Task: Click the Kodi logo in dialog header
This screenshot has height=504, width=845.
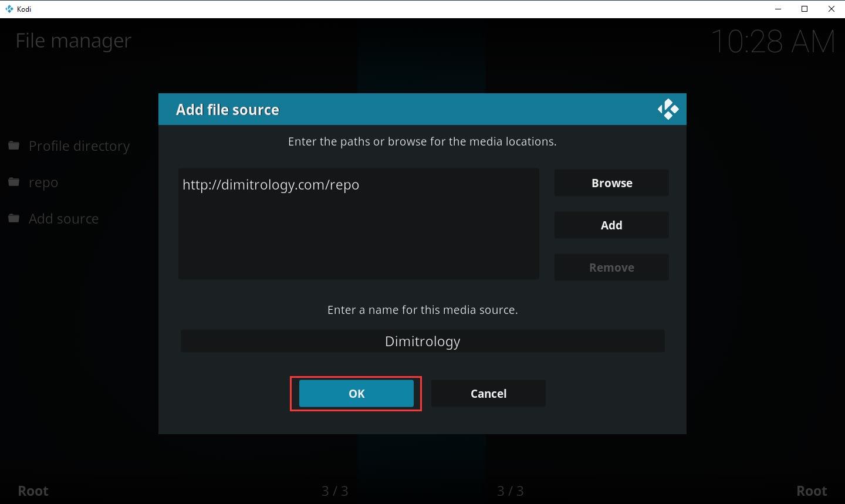Action: [x=668, y=109]
